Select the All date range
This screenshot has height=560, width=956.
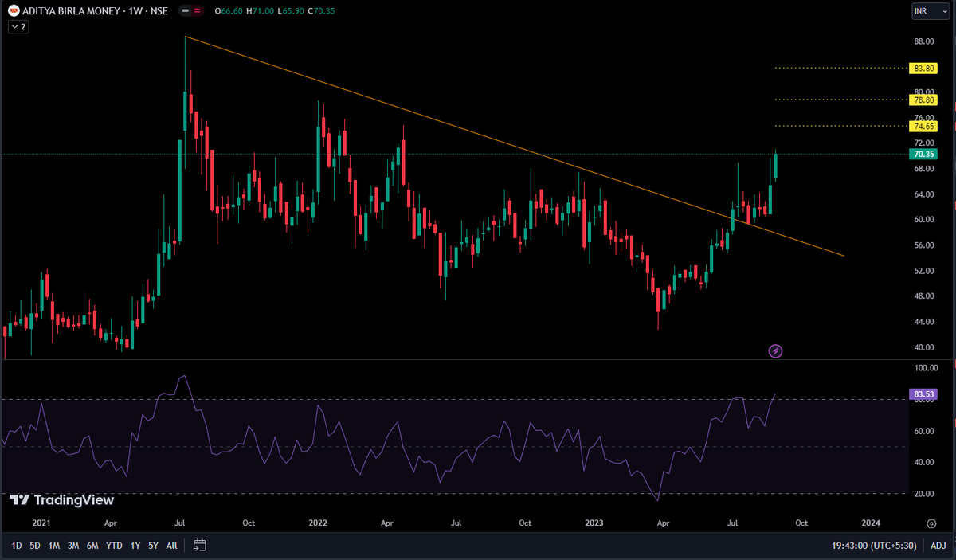click(x=171, y=546)
